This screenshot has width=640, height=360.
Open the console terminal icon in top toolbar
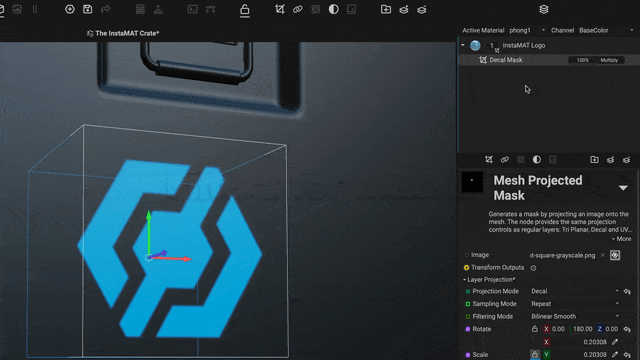pyautogui.click(x=193, y=9)
